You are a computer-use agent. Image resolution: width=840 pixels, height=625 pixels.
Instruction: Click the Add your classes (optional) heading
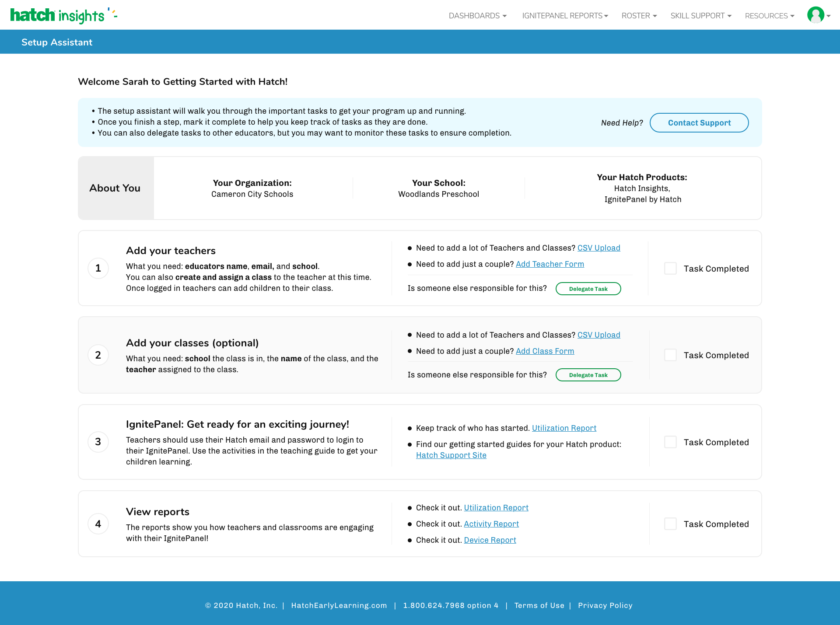(x=192, y=343)
